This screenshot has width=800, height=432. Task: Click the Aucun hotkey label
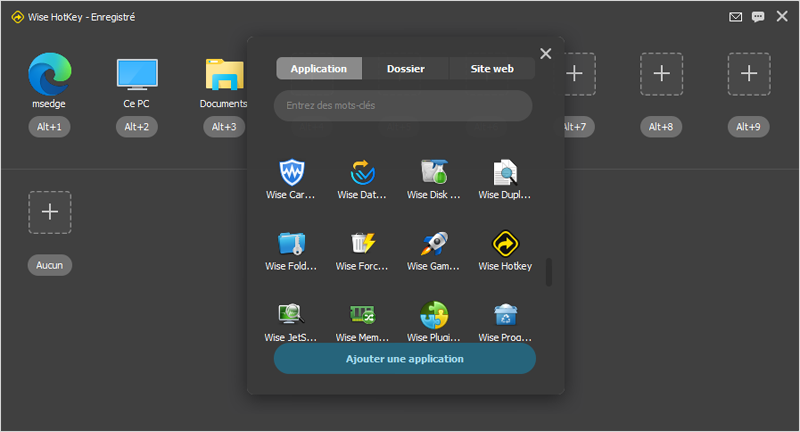click(x=49, y=265)
